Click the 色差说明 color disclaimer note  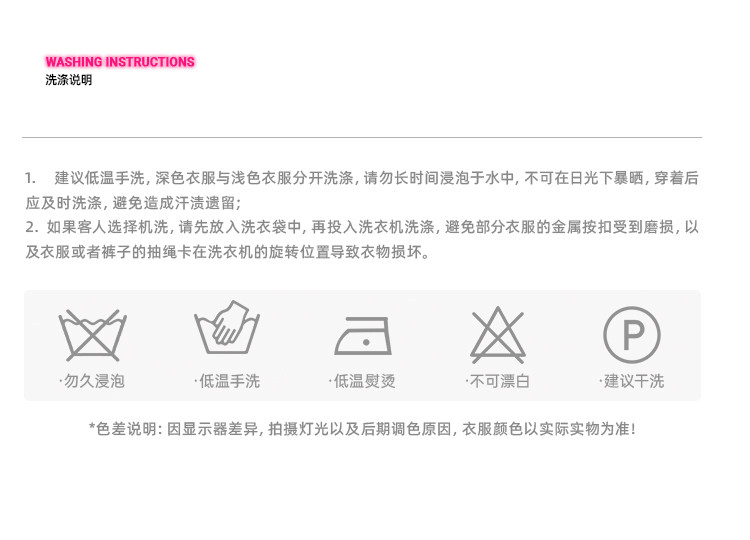[363, 429]
